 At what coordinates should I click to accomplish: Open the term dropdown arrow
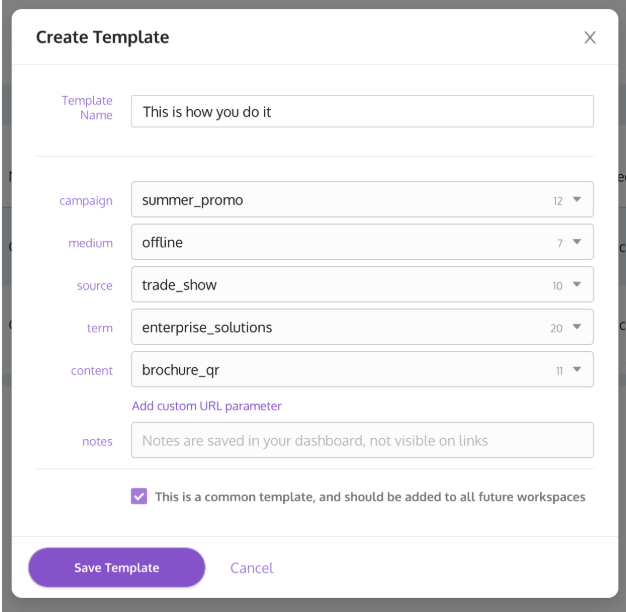[576, 327]
